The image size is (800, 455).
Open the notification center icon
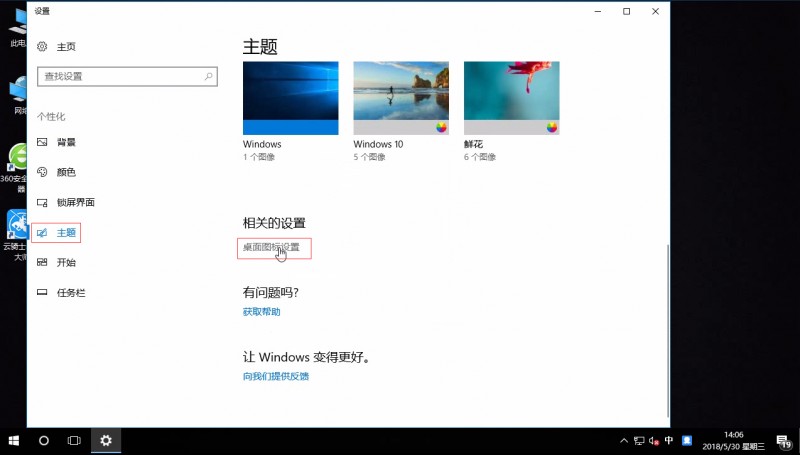point(784,441)
